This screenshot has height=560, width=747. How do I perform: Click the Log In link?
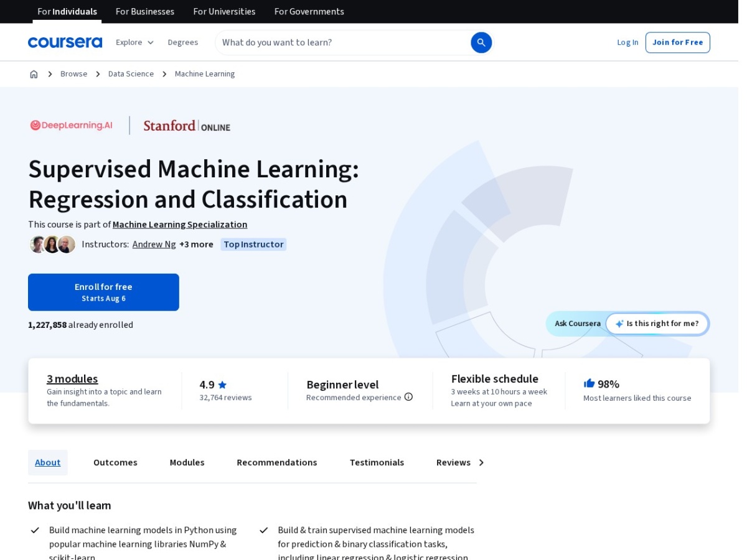tap(627, 42)
